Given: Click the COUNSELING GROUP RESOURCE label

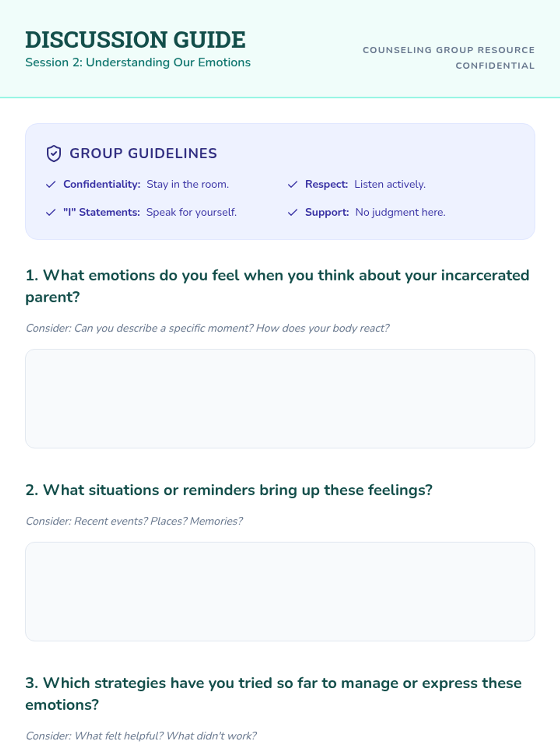Looking at the screenshot, I should [448, 50].
